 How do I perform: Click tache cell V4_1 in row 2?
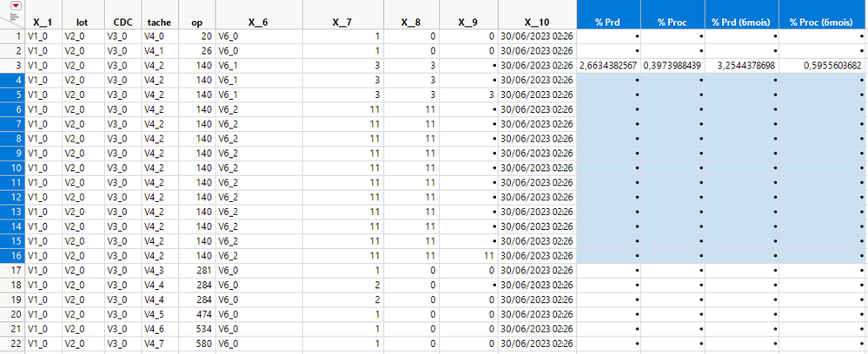pos(159,51)
